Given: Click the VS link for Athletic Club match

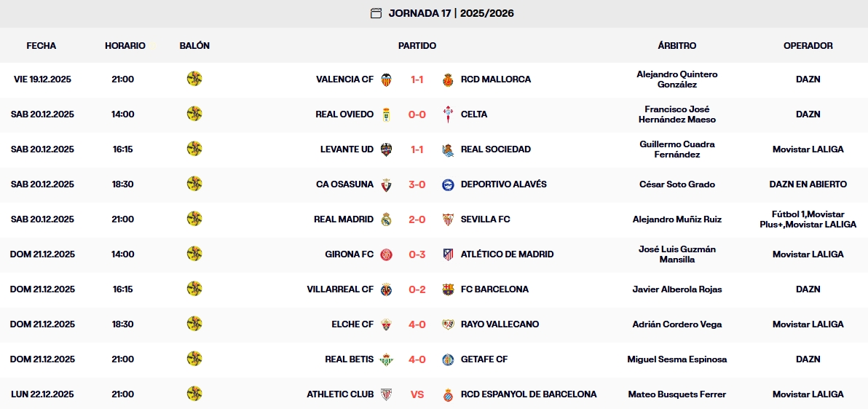Looking at the screenshot, I should 417,394.
